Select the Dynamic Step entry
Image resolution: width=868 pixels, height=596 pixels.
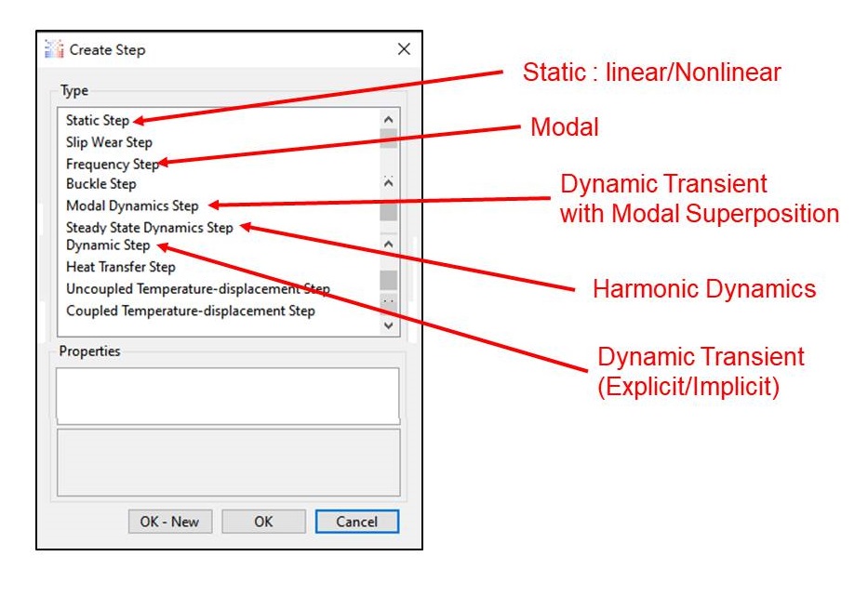click(107, 245)
